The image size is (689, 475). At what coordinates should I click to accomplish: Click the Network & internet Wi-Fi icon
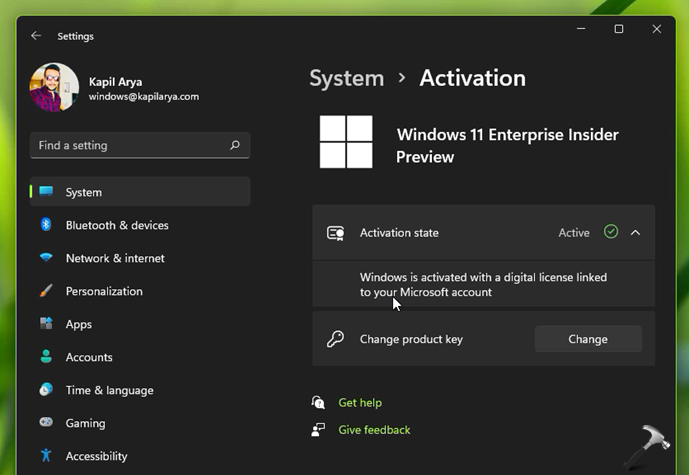46,258
